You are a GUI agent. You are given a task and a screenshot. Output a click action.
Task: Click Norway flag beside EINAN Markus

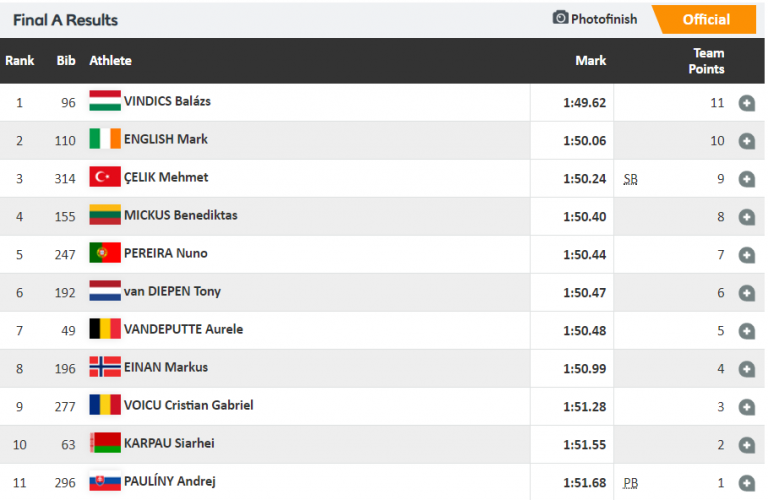click(x=105, y=367)
